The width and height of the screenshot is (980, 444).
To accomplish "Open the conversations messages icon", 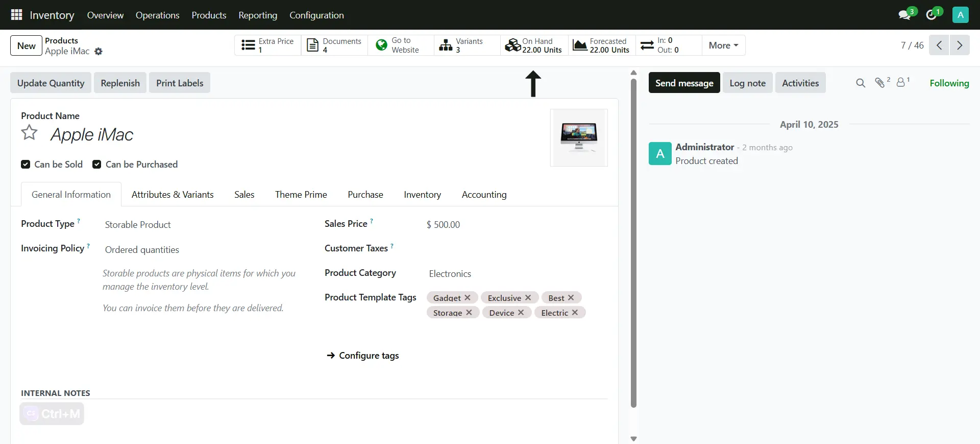I will 905,15.
